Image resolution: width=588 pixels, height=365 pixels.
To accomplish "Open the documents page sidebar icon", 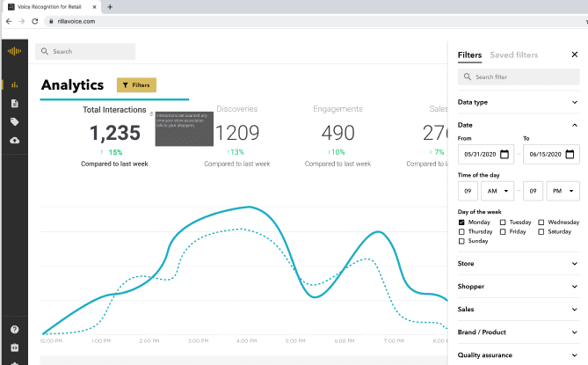I will [14, 104].
